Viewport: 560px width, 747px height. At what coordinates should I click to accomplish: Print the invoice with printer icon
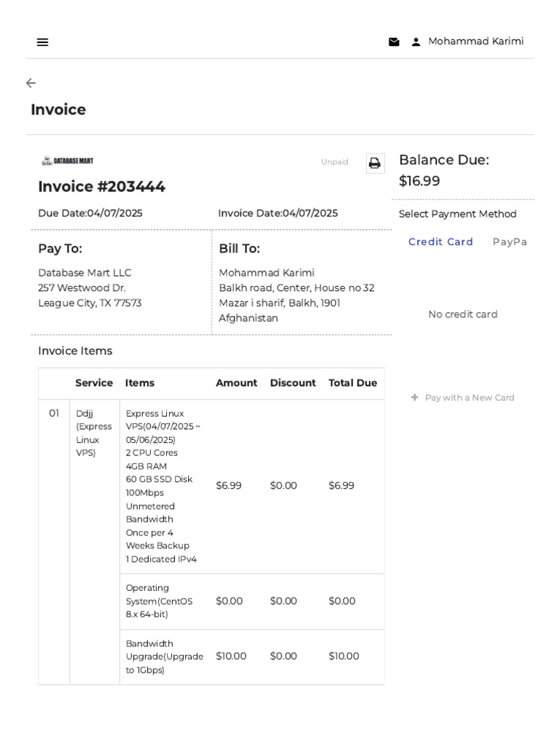pos(375,163)
